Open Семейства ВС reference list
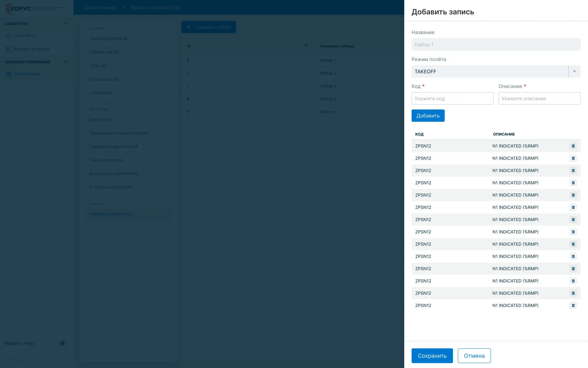588x368 pixels. pos(104,52)
